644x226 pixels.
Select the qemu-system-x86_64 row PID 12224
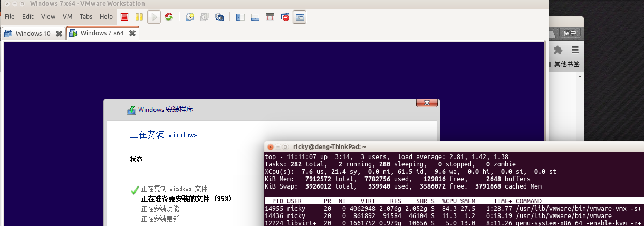[x=454, y=222]
